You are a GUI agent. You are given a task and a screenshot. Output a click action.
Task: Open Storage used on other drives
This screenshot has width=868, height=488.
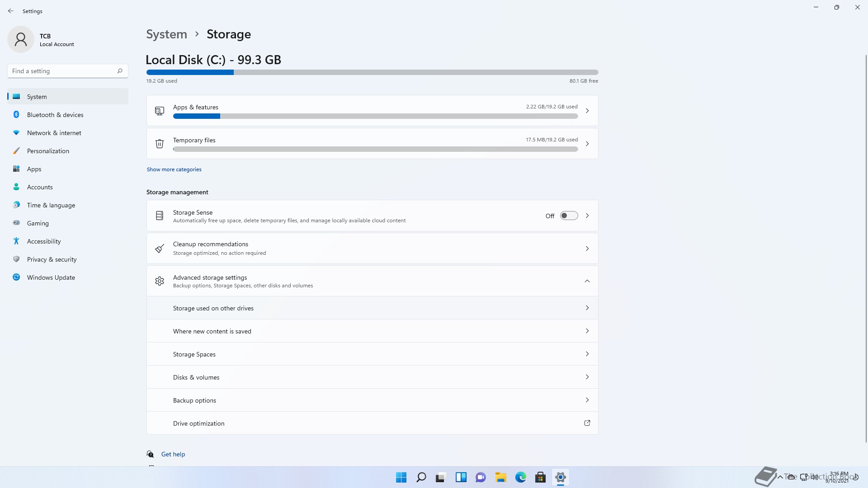372,308
